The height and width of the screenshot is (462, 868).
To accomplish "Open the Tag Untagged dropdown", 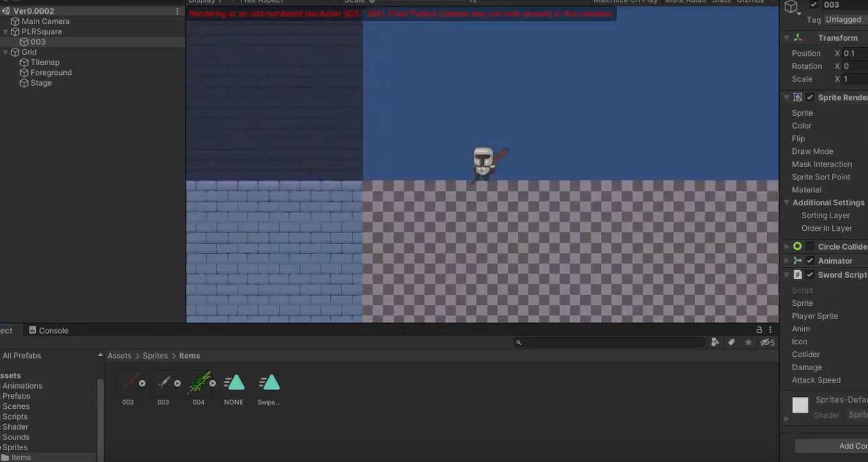I will (844, 20).
